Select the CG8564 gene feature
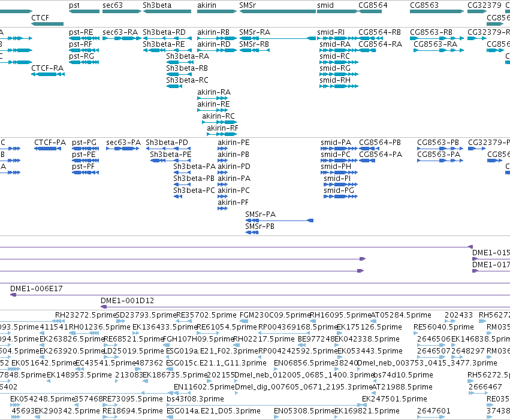 coord(370,11)
